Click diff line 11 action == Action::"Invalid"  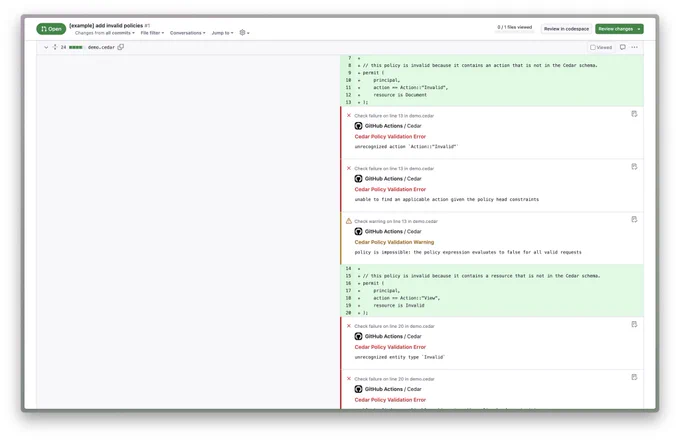tap(410, 88)
